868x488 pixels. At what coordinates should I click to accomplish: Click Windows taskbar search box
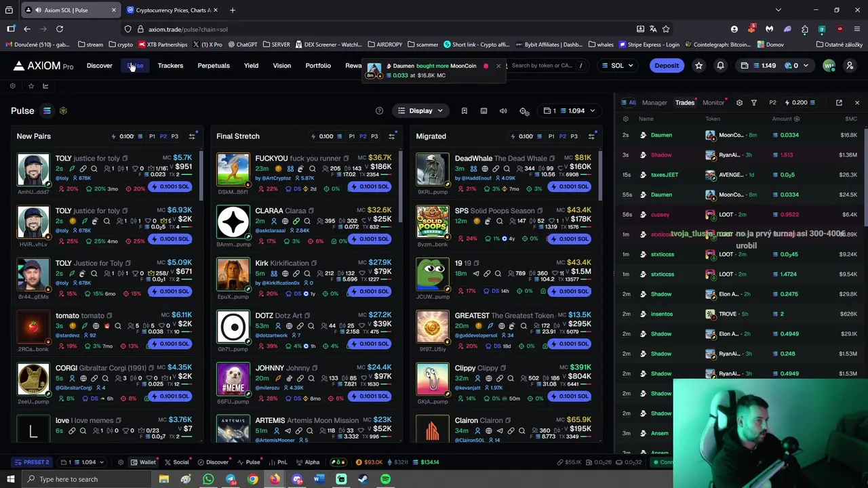click(87, 479)
